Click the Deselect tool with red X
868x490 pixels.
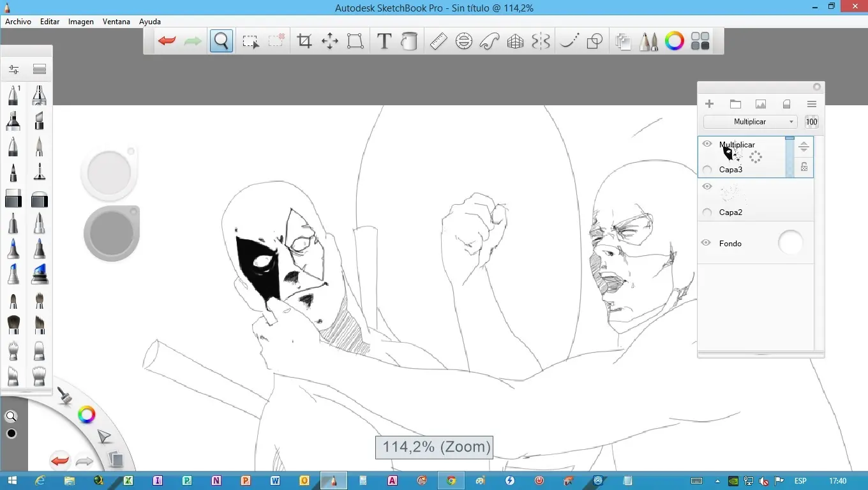tap(276, 41)
